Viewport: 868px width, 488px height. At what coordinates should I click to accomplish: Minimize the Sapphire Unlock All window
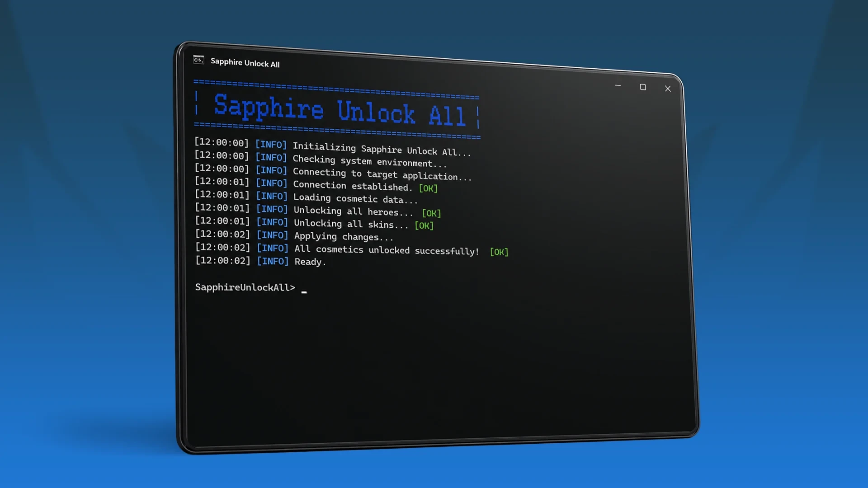(618, 85)
